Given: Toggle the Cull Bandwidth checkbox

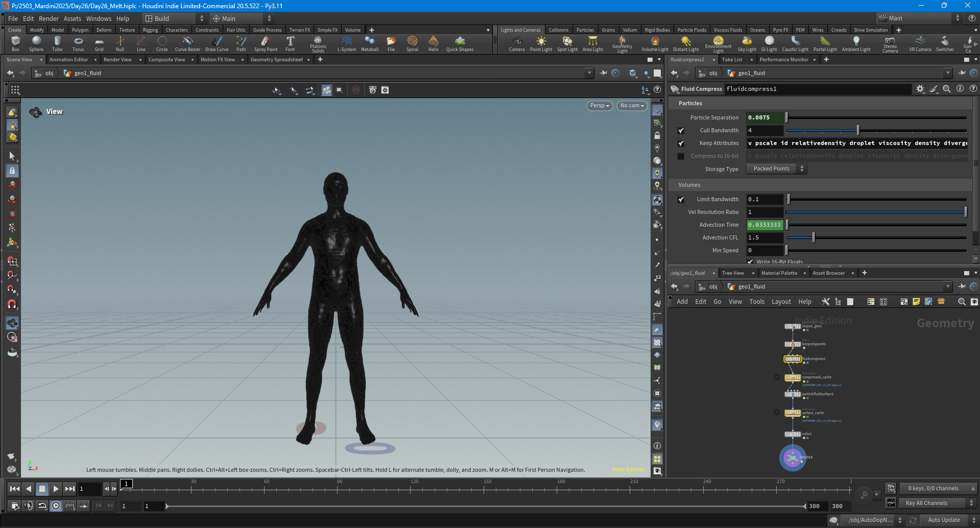Looking at the screenshot, I should 681,131.
